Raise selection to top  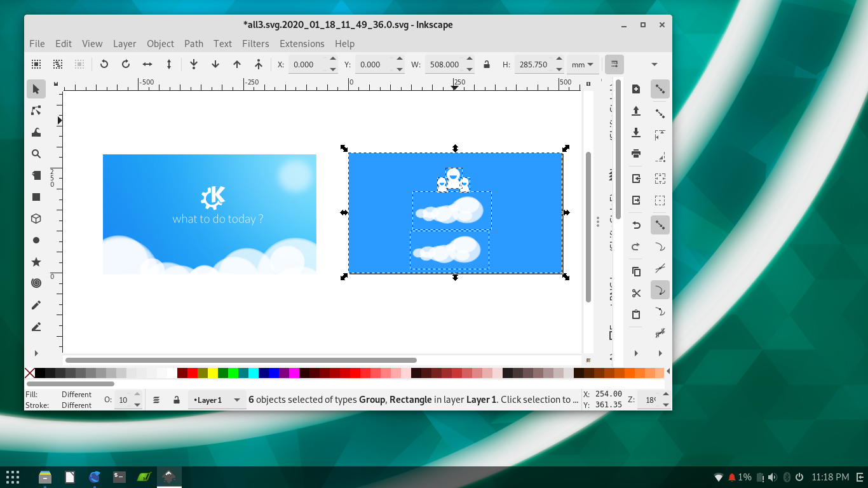(259, 64)
